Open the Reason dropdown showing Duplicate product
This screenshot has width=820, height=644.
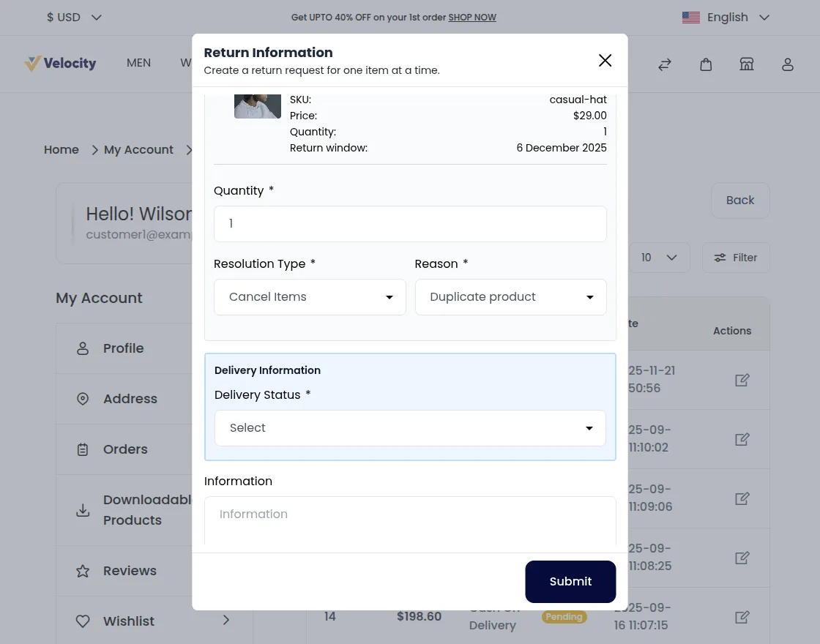510,297
